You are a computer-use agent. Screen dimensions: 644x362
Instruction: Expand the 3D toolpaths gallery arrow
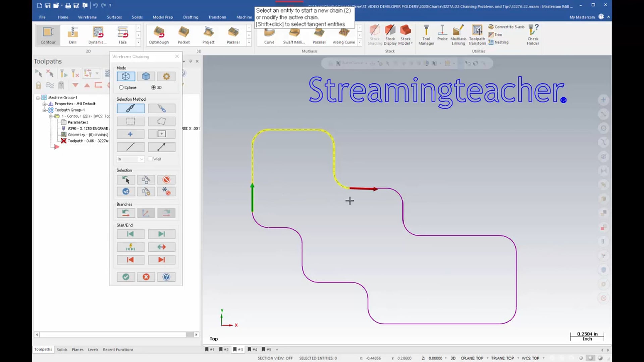click(x=249, y=42)
